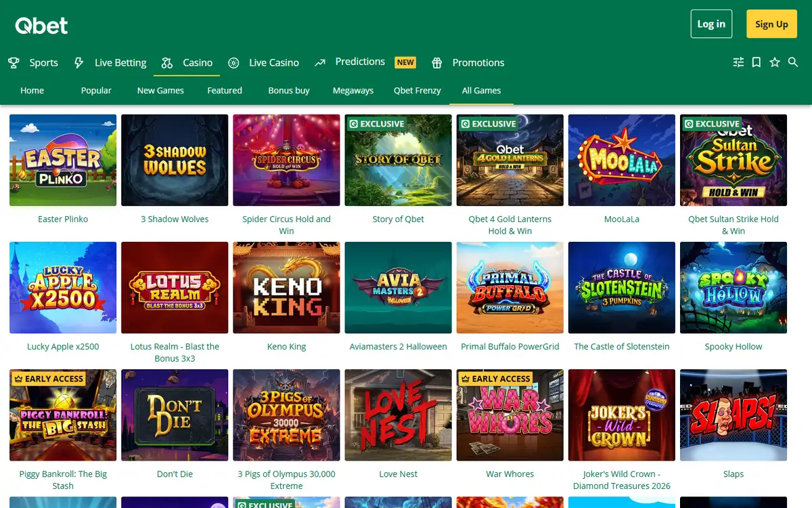The height and width of the screenshot is (508, 812).
Task: Click the Live Casino chip icon
Action: [233, 63]
